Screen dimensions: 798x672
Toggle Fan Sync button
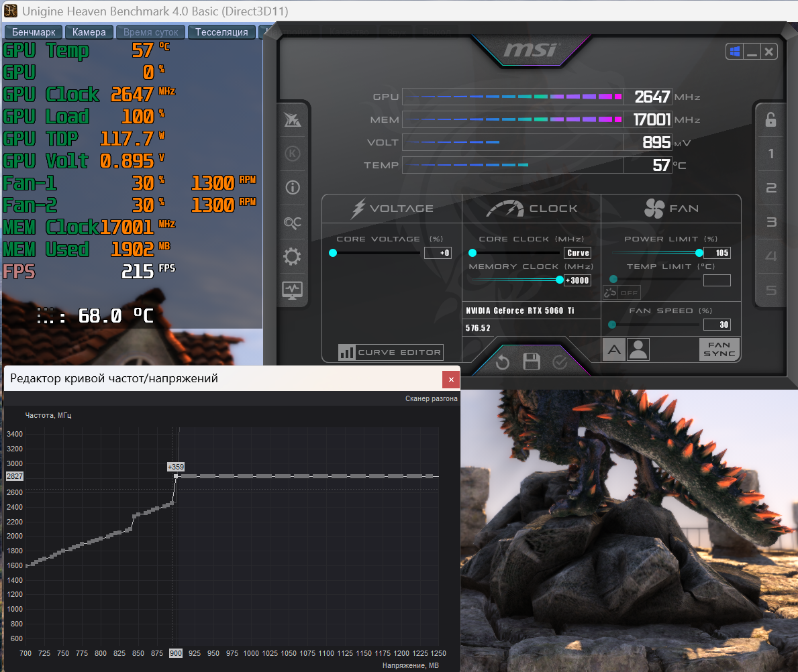[719, 349]
